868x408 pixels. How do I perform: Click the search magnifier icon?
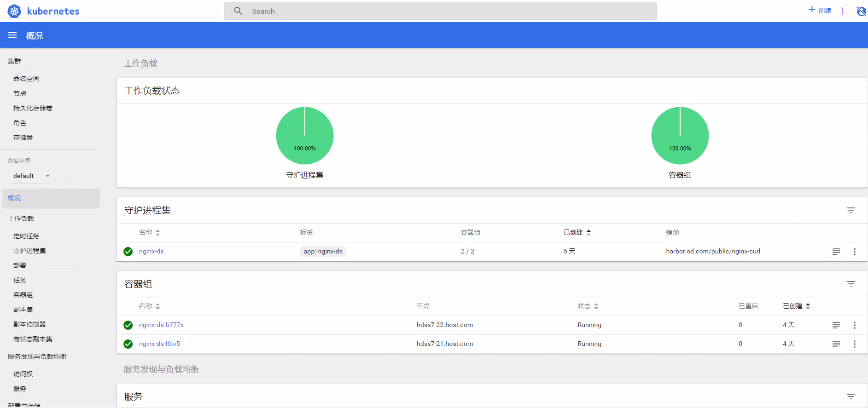(x=238, y=11)
